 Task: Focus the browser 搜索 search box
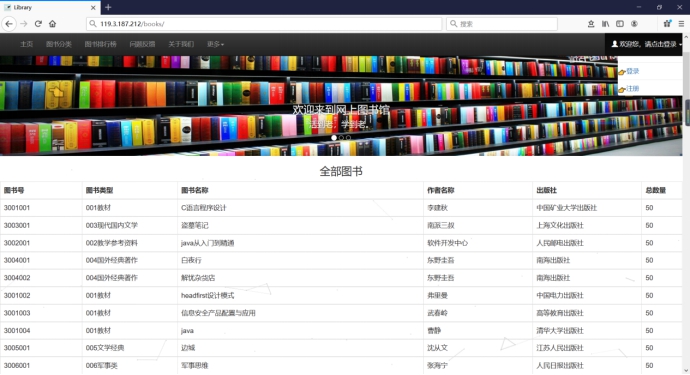coord(502,24)
